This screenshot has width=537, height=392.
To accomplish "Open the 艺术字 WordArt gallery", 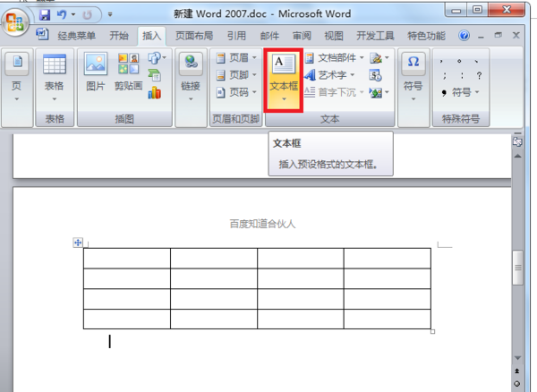I will pyautogui.click(x=329, y=74).
